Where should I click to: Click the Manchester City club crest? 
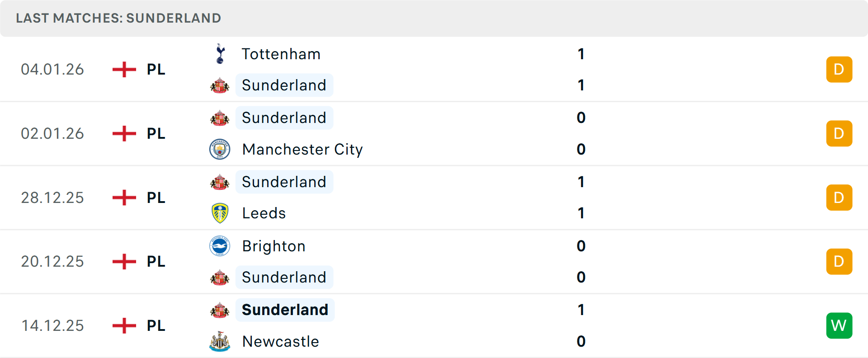coord(220,149)
